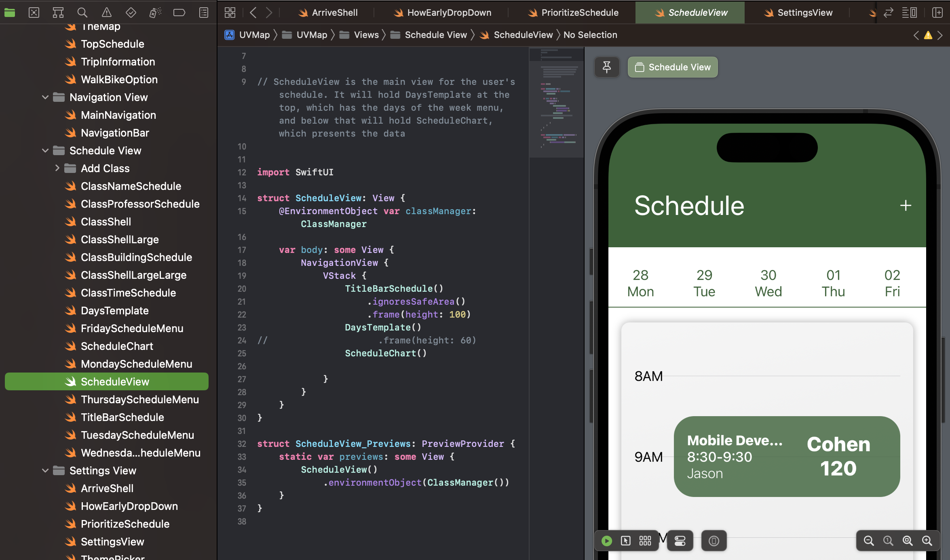Select DaysTemplate file in navigator
Image resolution: width=950 pixels, height=560 pixels.
point(115,311)
